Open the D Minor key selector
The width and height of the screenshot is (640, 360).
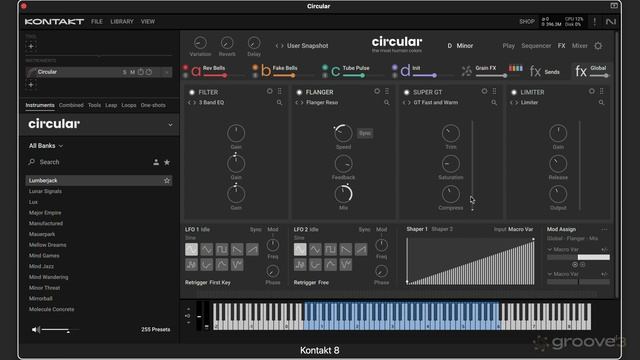[460, 46]
